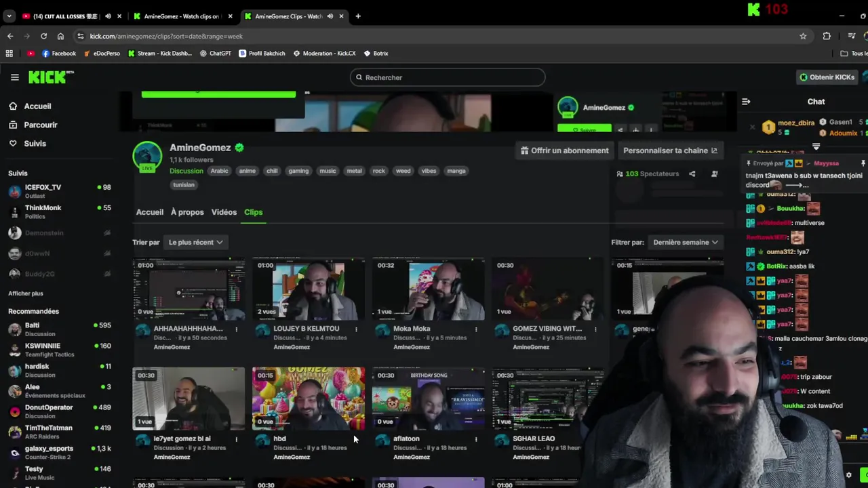Click the Rechercher search field
Screen dimensions: 868x488
point(448,77)
